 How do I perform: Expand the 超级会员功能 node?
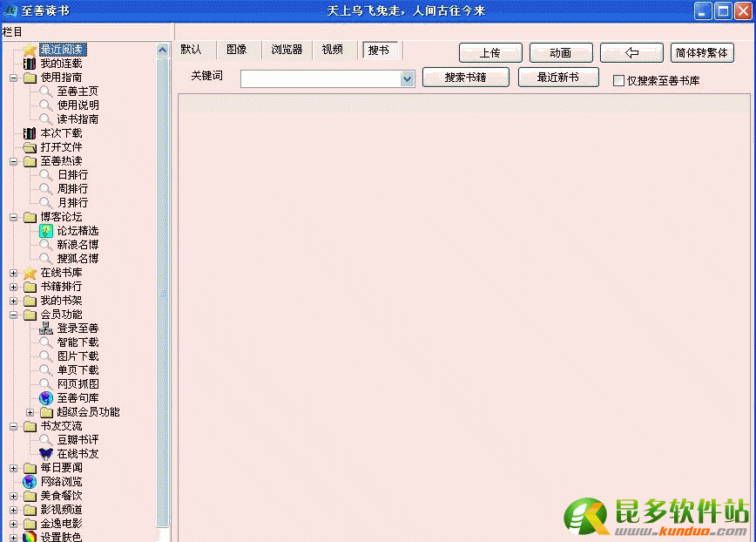tap(30, 413)
